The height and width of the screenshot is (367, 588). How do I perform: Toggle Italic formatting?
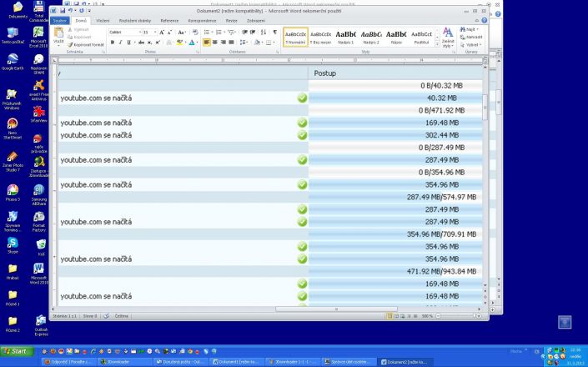click(x=120, y=43)
